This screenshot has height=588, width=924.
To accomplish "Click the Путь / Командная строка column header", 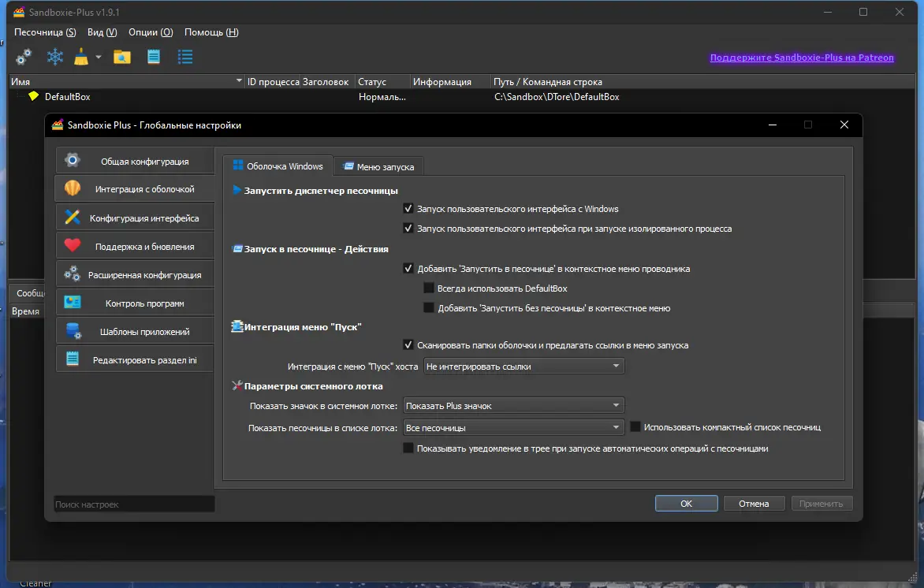I will [702, 81].
